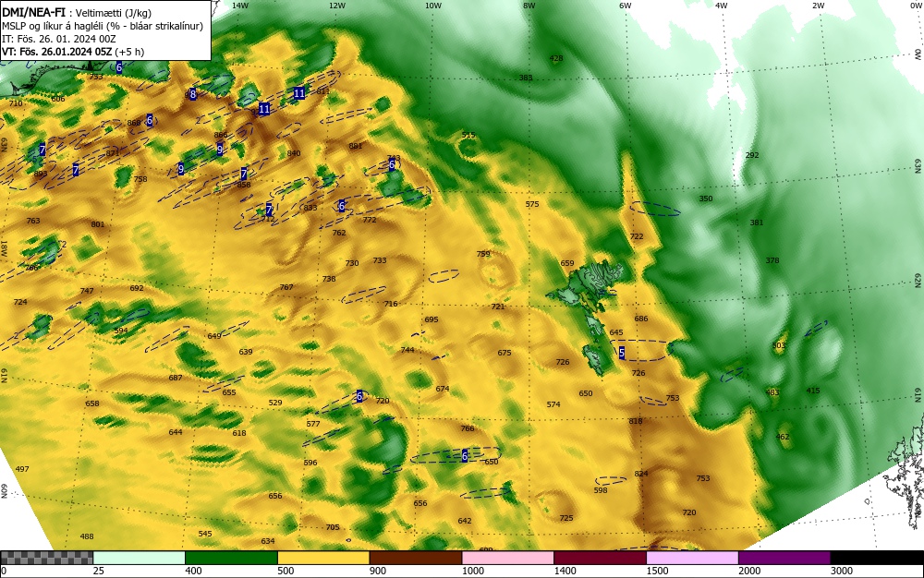The width and height of the screenshot is (924, 578).
Task: Click the black legend swatch above 3000
Action: [877, 558]
